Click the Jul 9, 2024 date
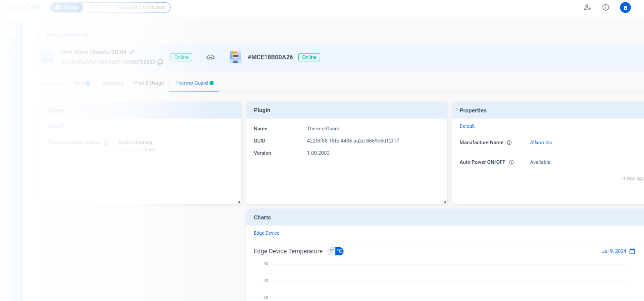 (x=614, y=251)
